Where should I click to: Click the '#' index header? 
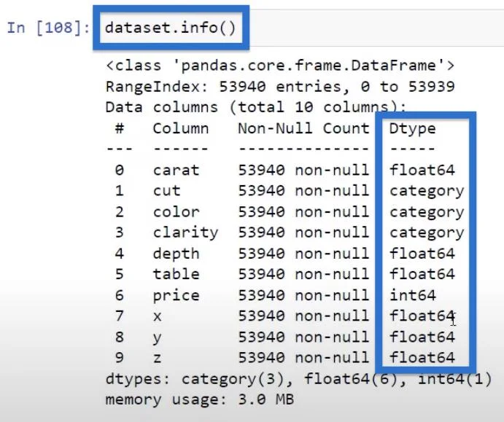[120, 128]
